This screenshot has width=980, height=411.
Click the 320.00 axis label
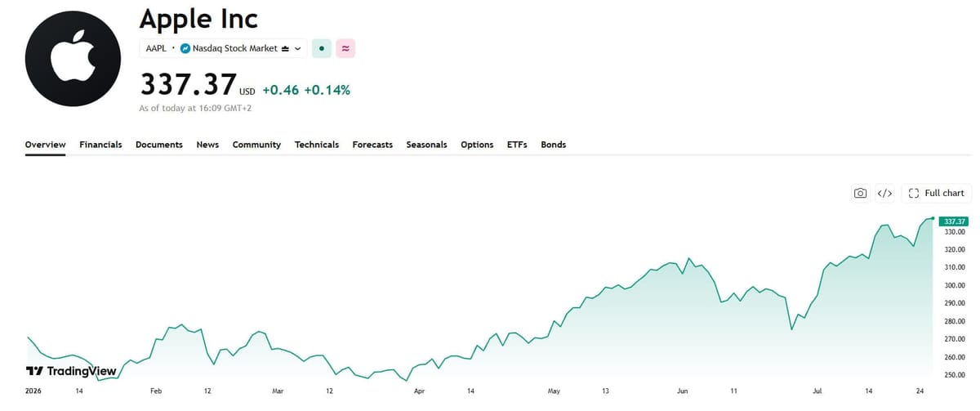(955, 249)
